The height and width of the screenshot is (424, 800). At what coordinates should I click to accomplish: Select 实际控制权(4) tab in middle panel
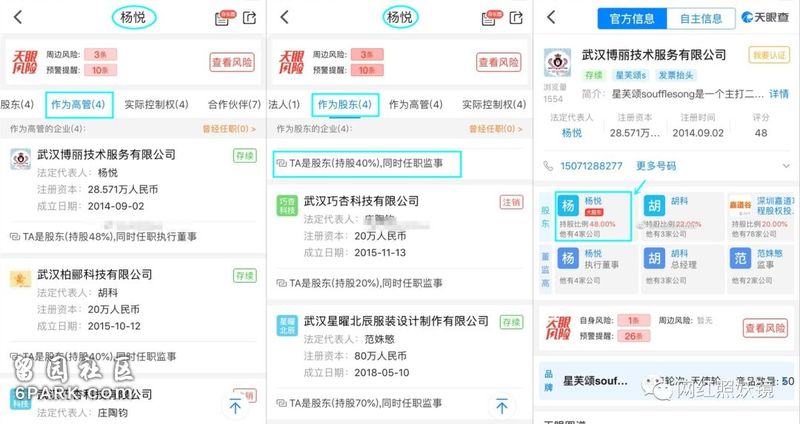coord(494,105)
